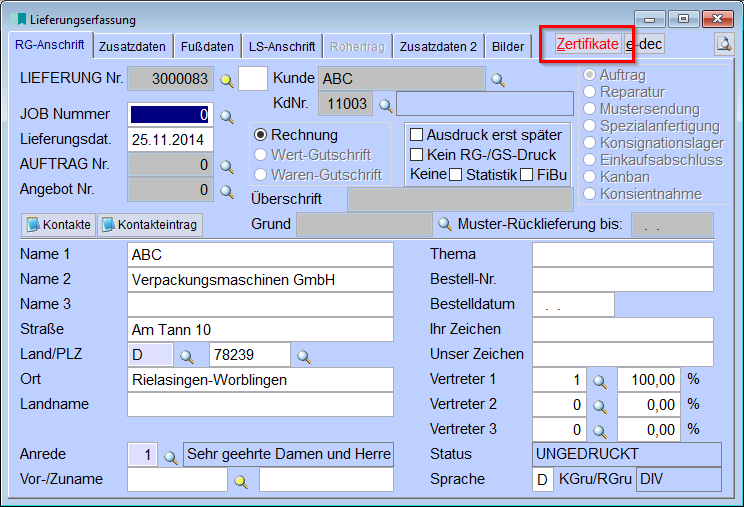The image size is (744, 507).
Task: Click the Name 3 input field
Action: click(x=260, y=304)
